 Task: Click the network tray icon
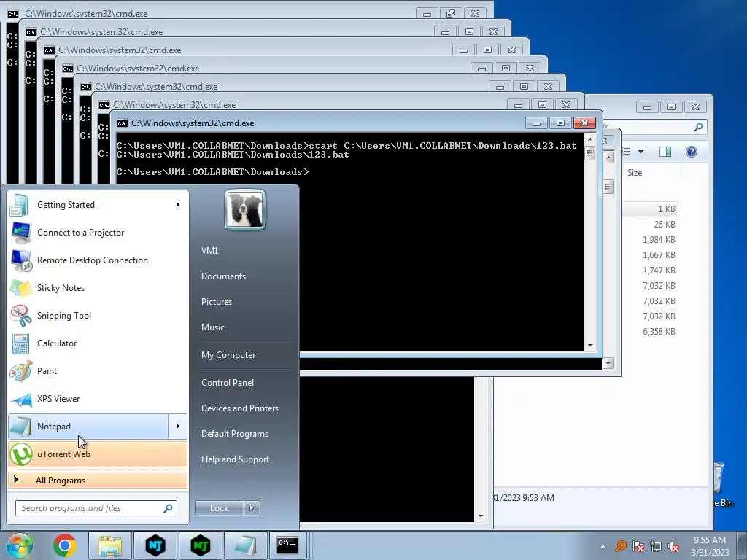click(656, 546)
